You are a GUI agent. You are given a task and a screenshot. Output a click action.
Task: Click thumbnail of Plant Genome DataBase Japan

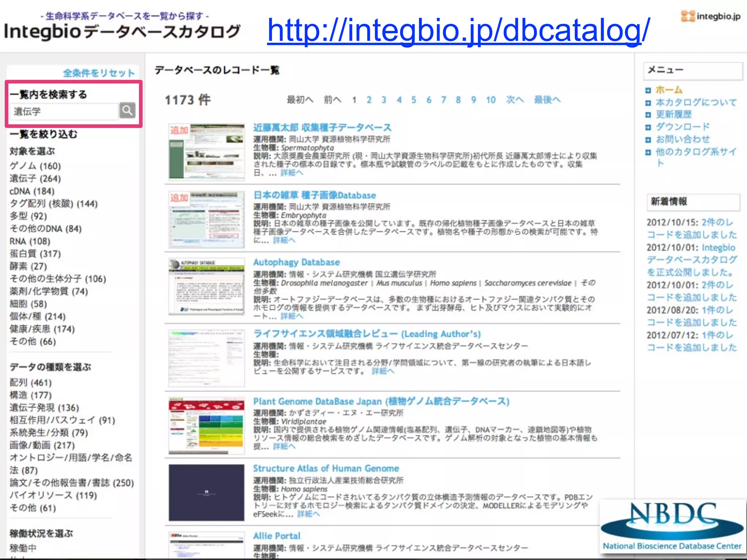(x=206, y=426)
